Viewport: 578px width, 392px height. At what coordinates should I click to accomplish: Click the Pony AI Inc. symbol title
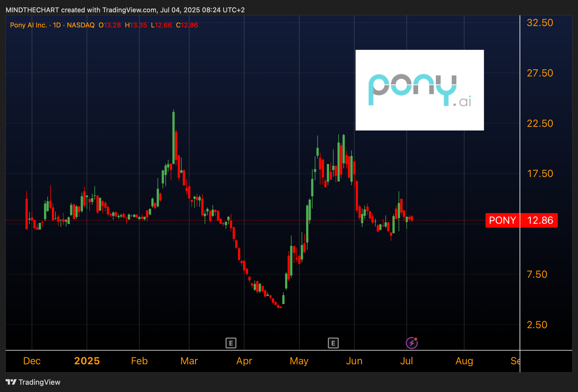pyautogui.click(x=28, y=25)
